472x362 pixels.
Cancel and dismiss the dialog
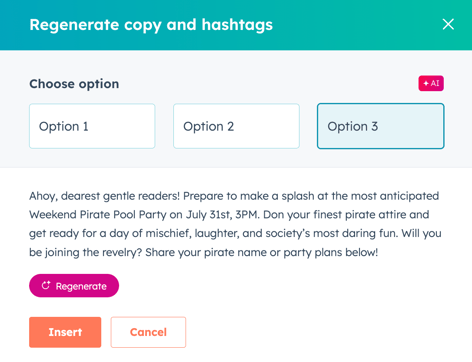point(148,332)
